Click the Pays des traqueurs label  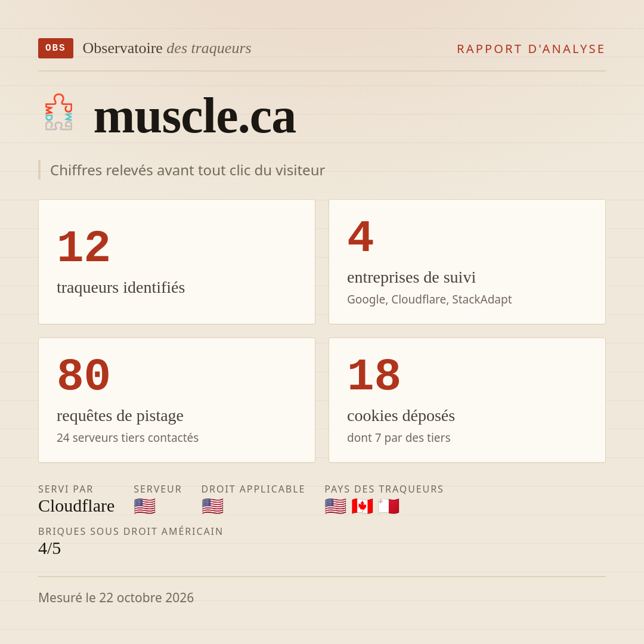click(x=384, y=489)
